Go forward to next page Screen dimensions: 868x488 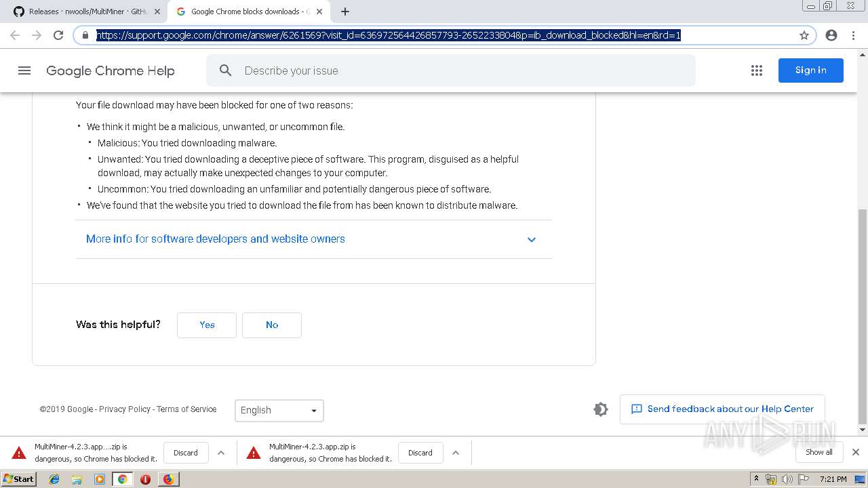[x=37, y=35]
